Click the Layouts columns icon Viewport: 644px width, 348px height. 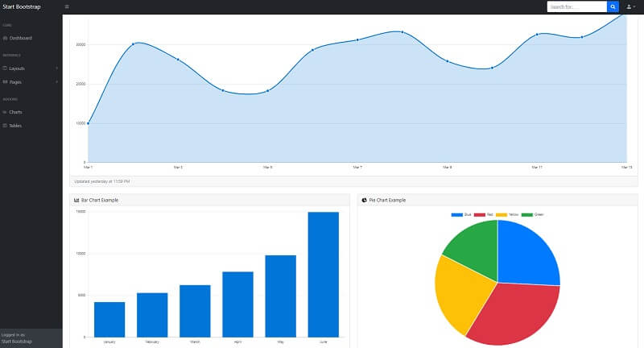coord(5,68)
